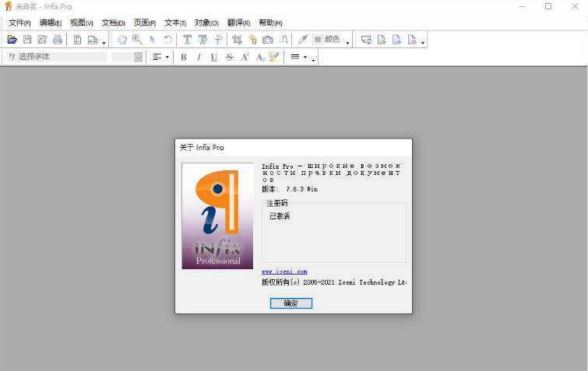Screen dimensions: 588x371
Task: Open the line spacing dropdown
Action: click(299, 57)
